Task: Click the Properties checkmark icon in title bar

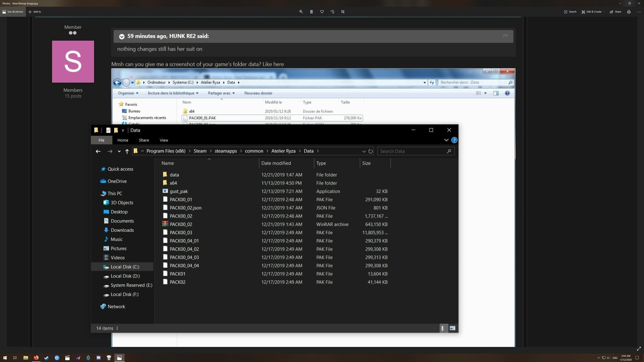Action: (x=108, y=130)
